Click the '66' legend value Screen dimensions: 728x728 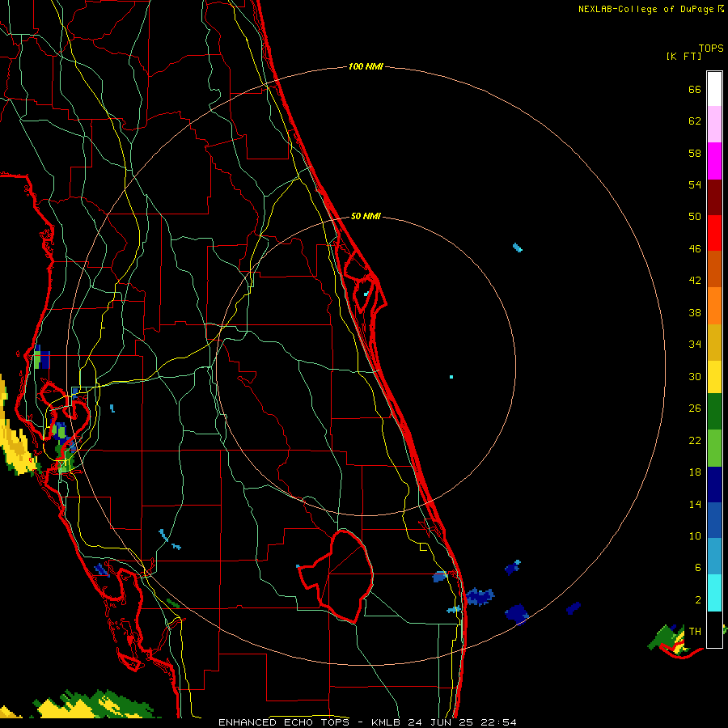pyautogui.click(x=695, y=89)
